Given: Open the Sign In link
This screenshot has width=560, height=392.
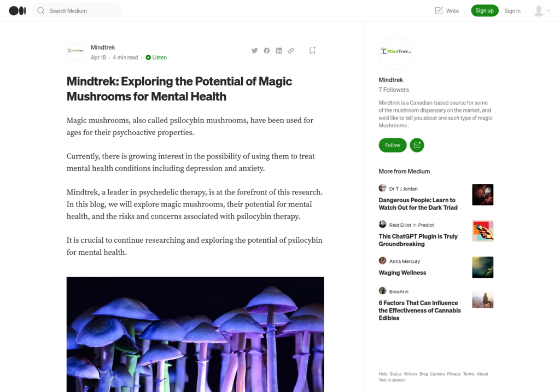Looking at the screenshot, I should (512, 11).
